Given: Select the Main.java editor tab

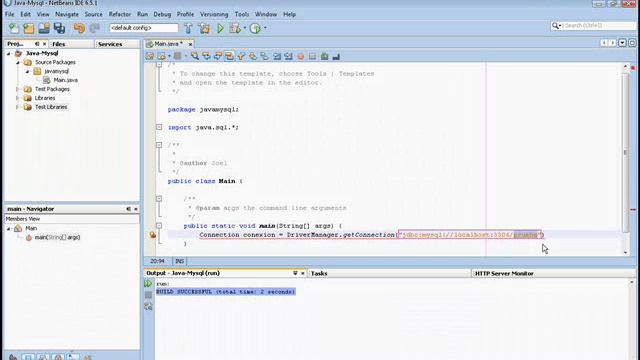Looking at the screenshot, I should point(168,44).
